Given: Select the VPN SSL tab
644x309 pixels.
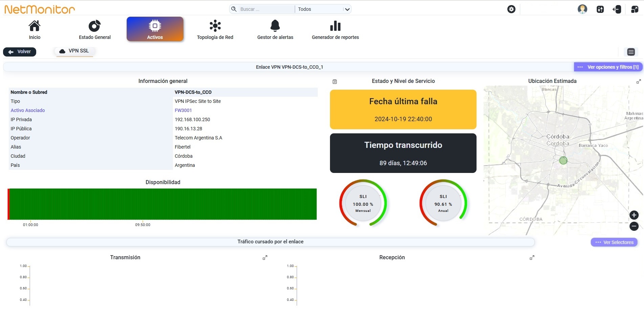Looking at the screenshot, I should (x=74, y=51).
